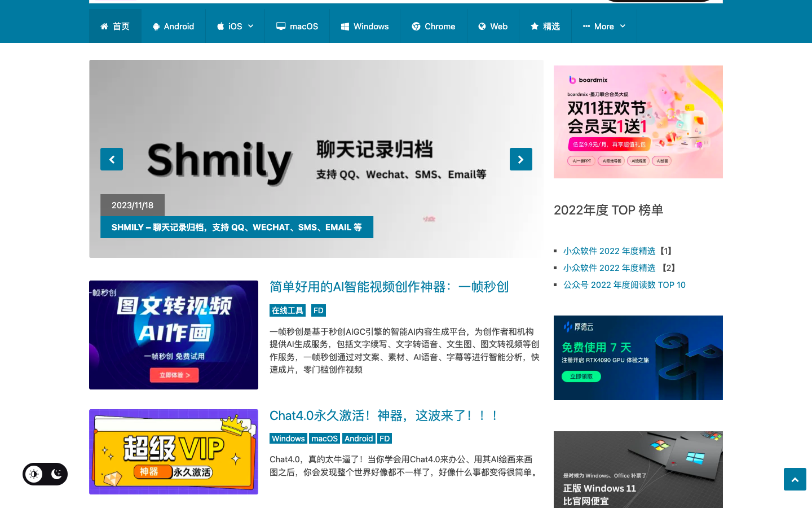The height and width of the screenshot is (508, 812).
Task: Click the 一帧秒创 article description text
Action: 405,351
